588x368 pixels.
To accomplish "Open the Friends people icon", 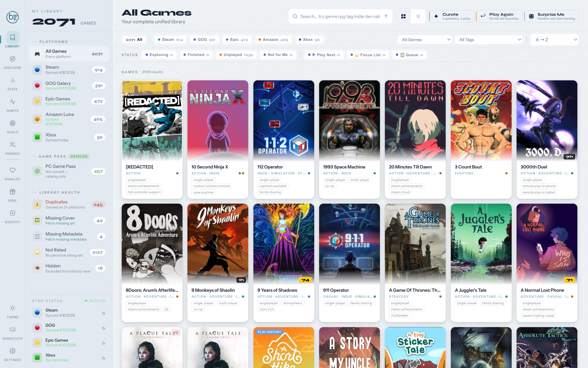I will pyautogui.click(x=12, y=145).
